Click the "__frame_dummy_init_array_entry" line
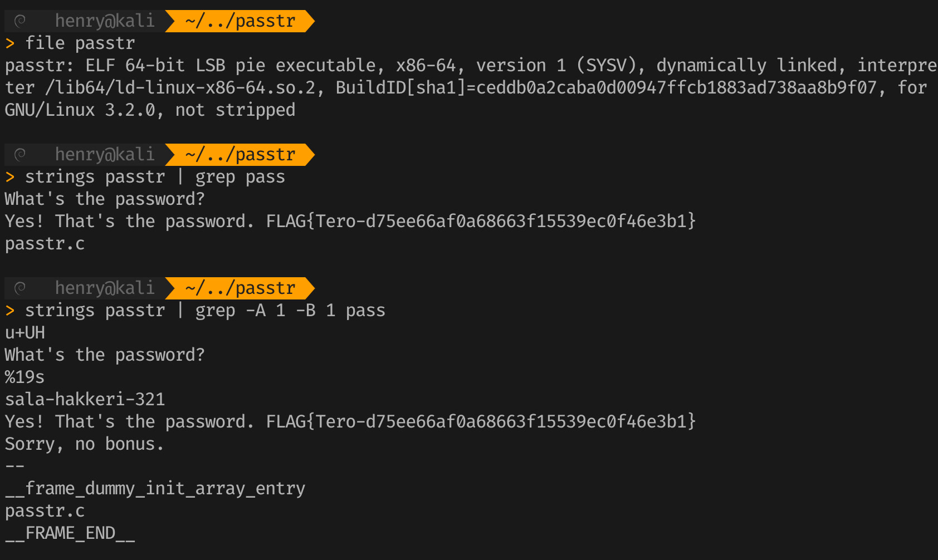 [155, 488]
